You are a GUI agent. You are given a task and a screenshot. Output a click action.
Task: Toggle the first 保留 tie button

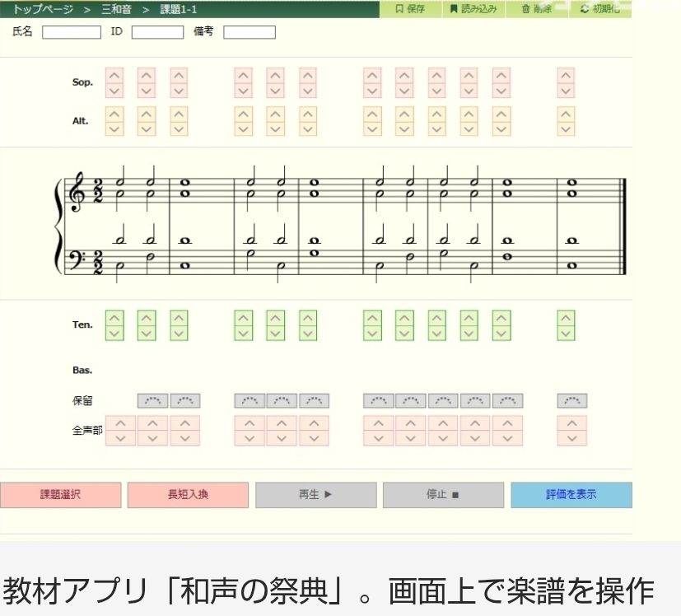point(152,401)
